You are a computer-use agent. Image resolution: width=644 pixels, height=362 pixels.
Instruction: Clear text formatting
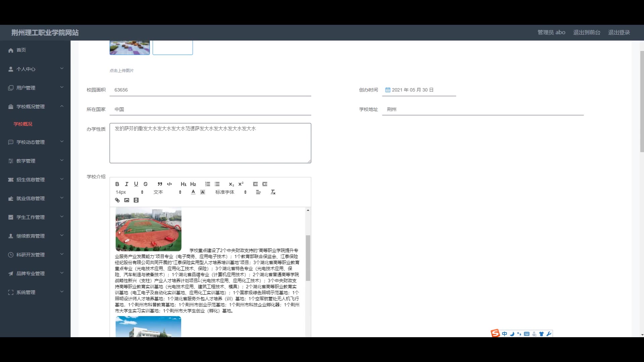(x=273, y=192)
